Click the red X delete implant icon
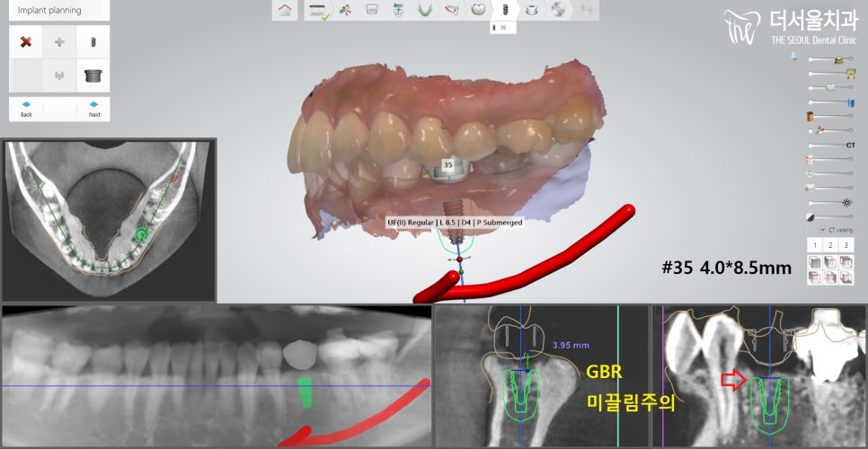868x449 pixels. (x=25, y=42)
